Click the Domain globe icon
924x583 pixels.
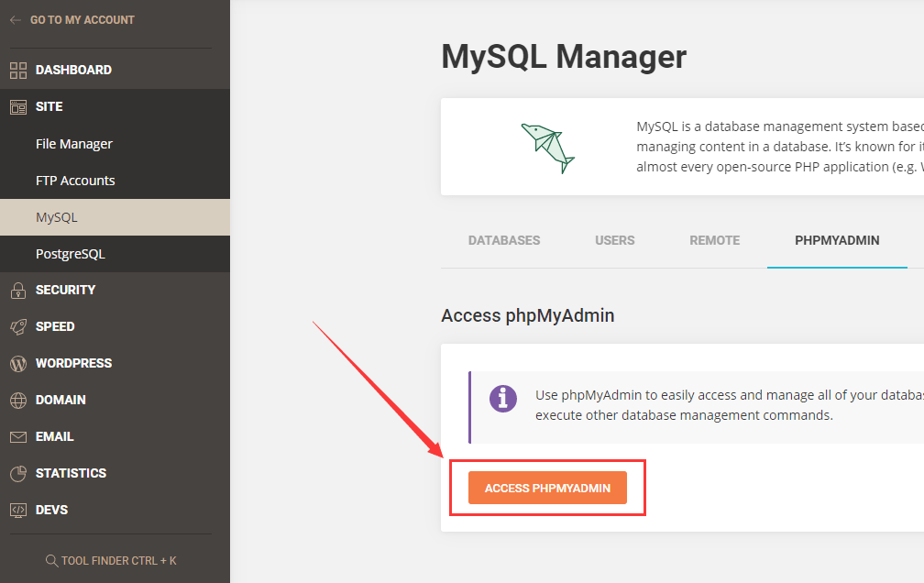[x=18, y=401]
